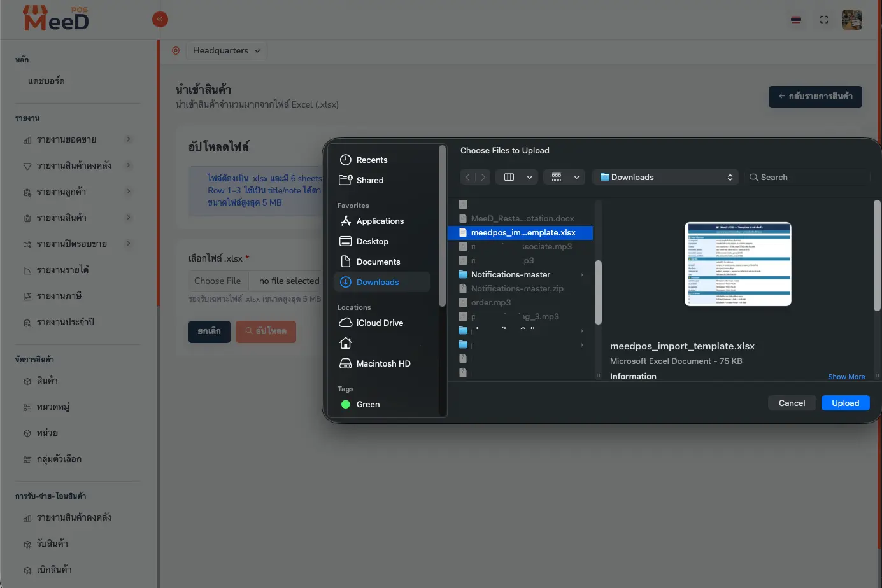Click the Search field in file dialog
The width and height of the screenshot is (882, 588).
[x=809, y=178]
